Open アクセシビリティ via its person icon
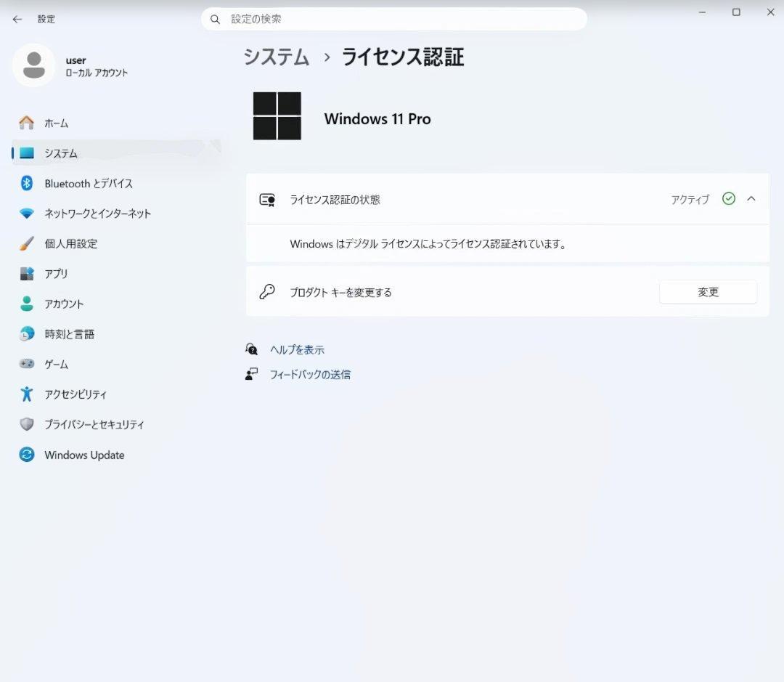The width and height of the screenshot is (784, 682). [25, 394]
